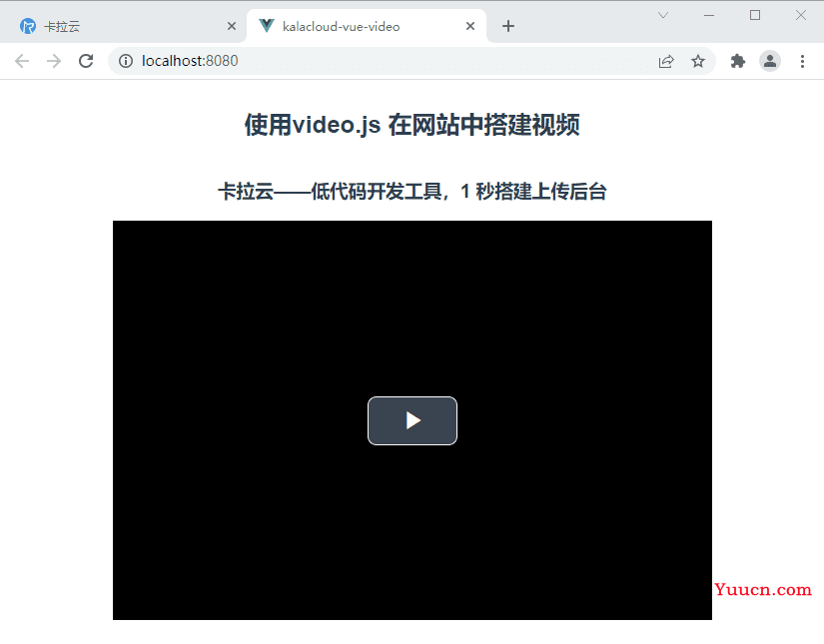Play the video with the big play button
824x644 pixels.
coord(412,420)
